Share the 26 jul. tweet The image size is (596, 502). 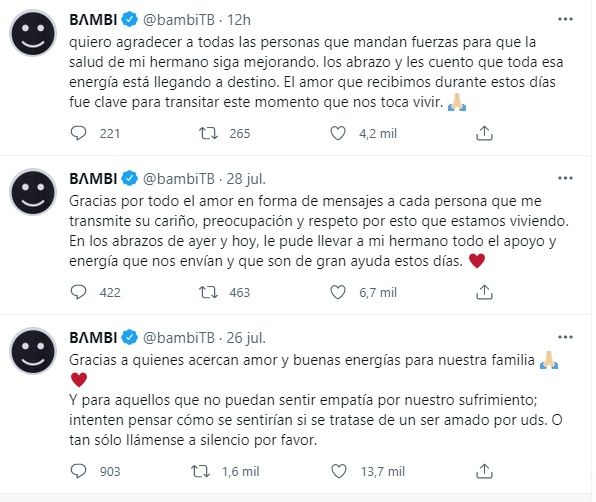(484, 471)
